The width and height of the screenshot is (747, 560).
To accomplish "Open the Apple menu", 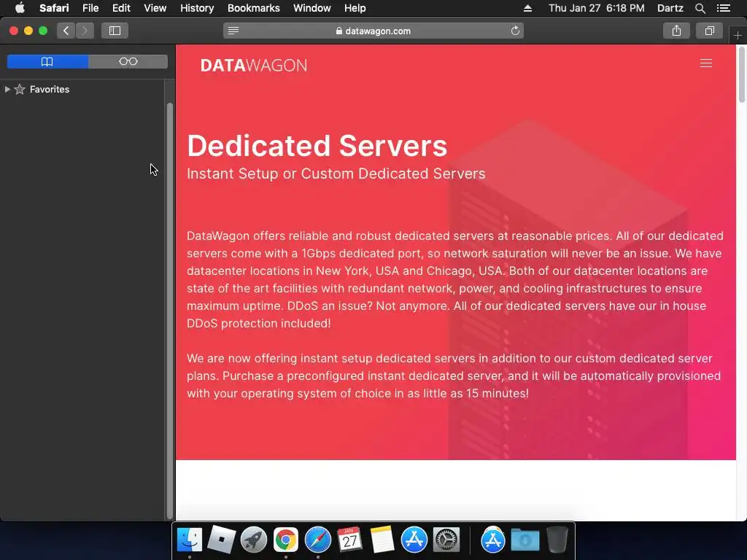I will (20, 8).
